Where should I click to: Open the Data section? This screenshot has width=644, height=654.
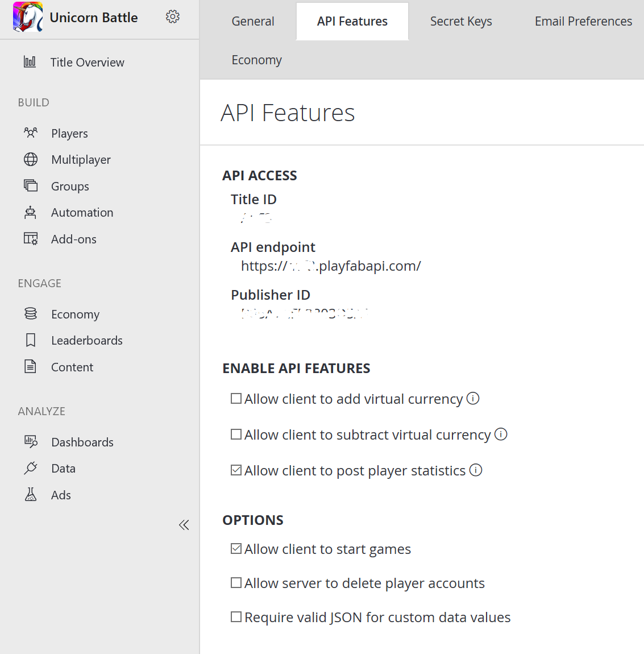click(63, 468)
